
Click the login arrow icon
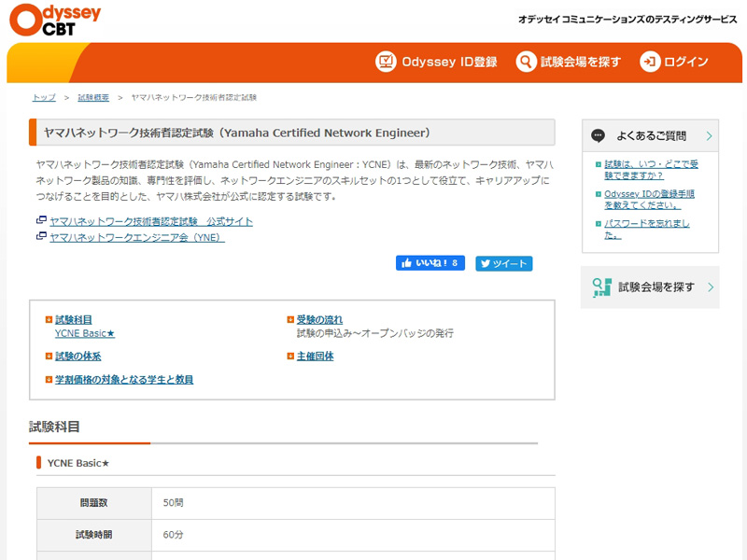[x=650, y=62]
